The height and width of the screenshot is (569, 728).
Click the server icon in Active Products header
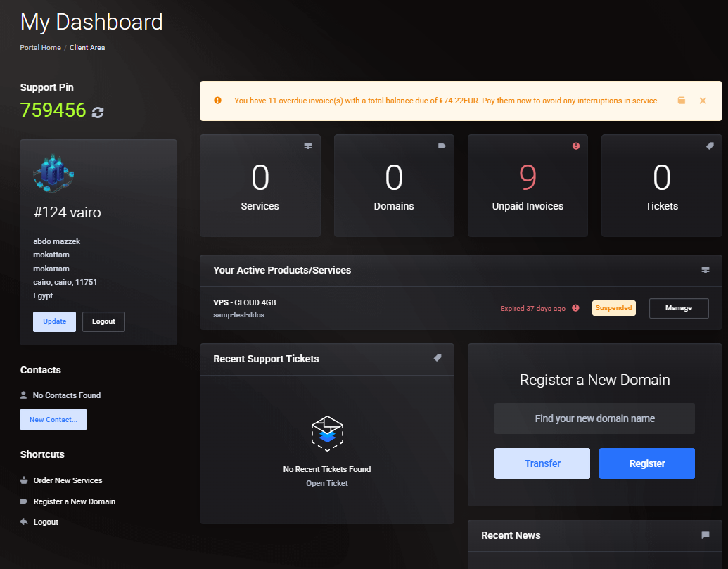click(x=705, y=270)
